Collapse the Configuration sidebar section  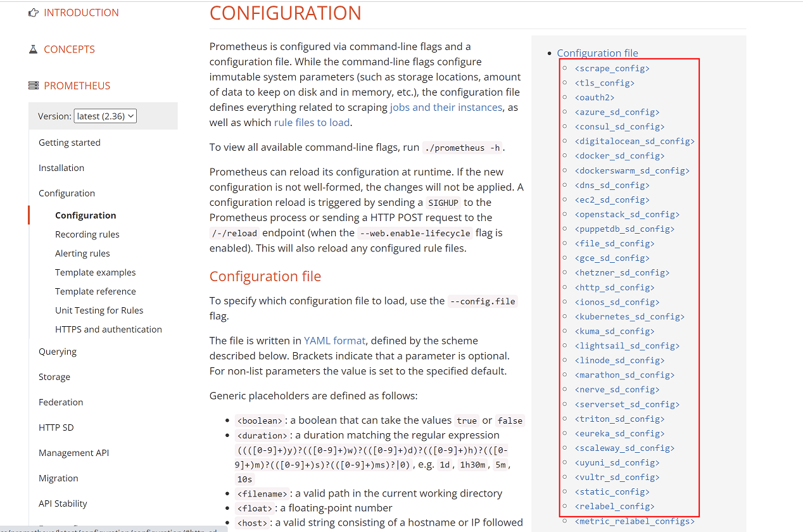tap(66, 193)
